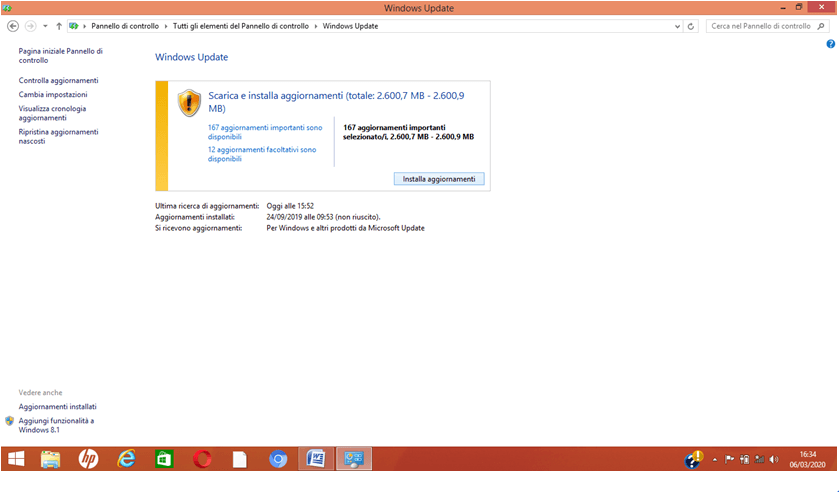Viewport: 839px width, 492px height.
Task: Open the Windows Start button
Action: point(16,459)
